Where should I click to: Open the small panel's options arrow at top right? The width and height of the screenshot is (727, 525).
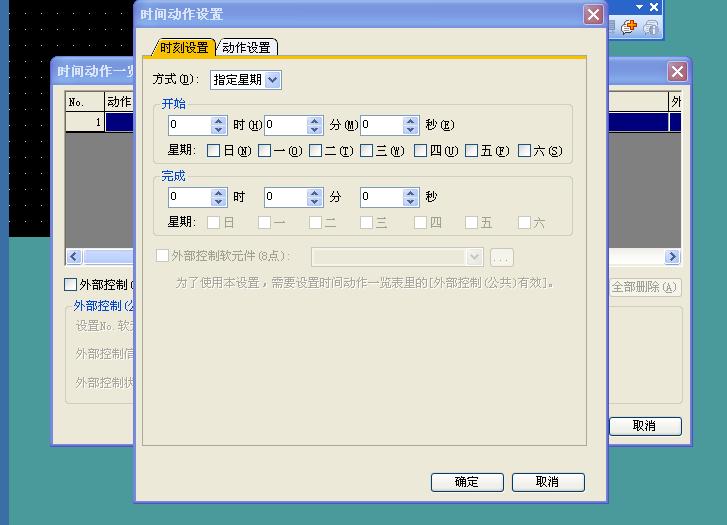pos(639,7)
